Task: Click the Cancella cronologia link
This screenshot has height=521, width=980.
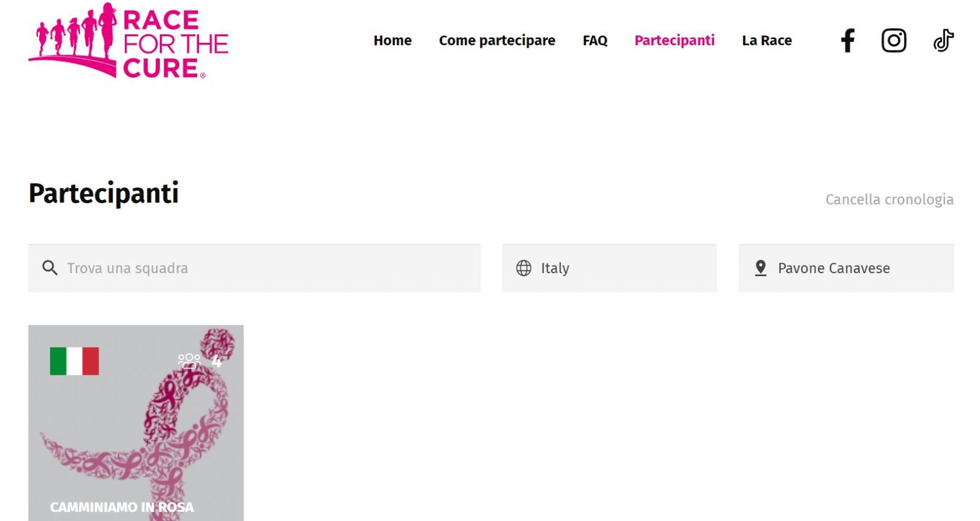Action: point(889,200)
